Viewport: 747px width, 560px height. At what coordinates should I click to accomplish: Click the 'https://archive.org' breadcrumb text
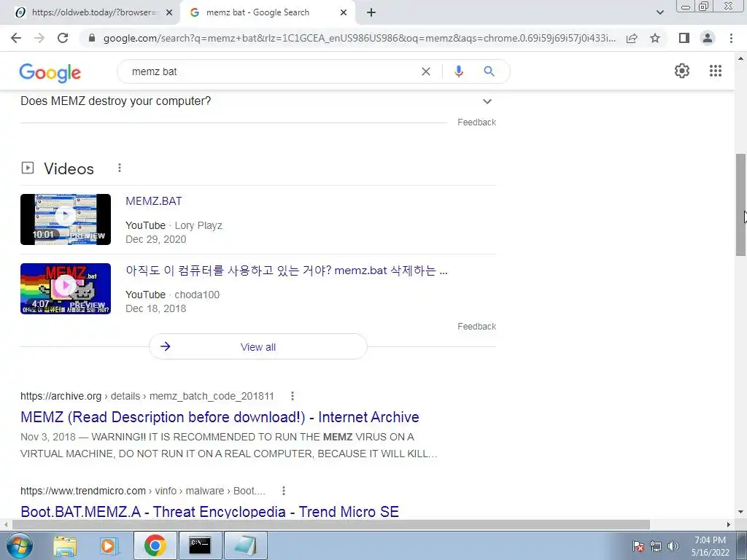61,396
